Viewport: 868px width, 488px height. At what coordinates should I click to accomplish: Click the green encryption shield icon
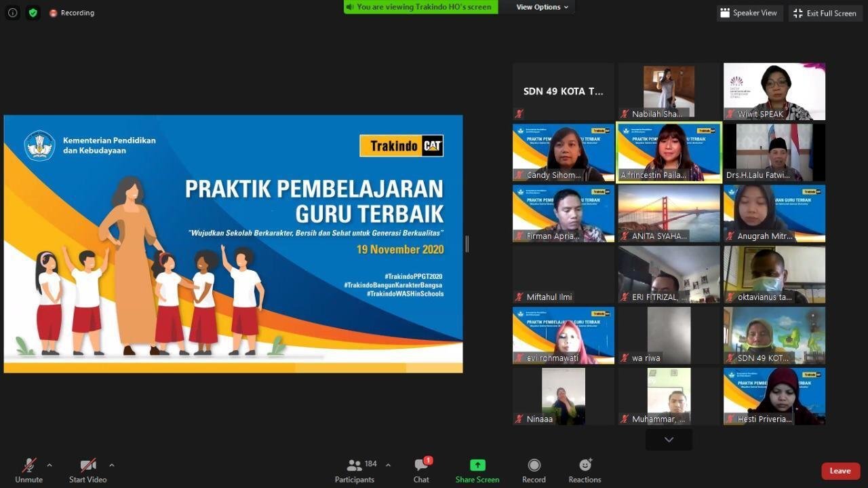click(33, 13)
